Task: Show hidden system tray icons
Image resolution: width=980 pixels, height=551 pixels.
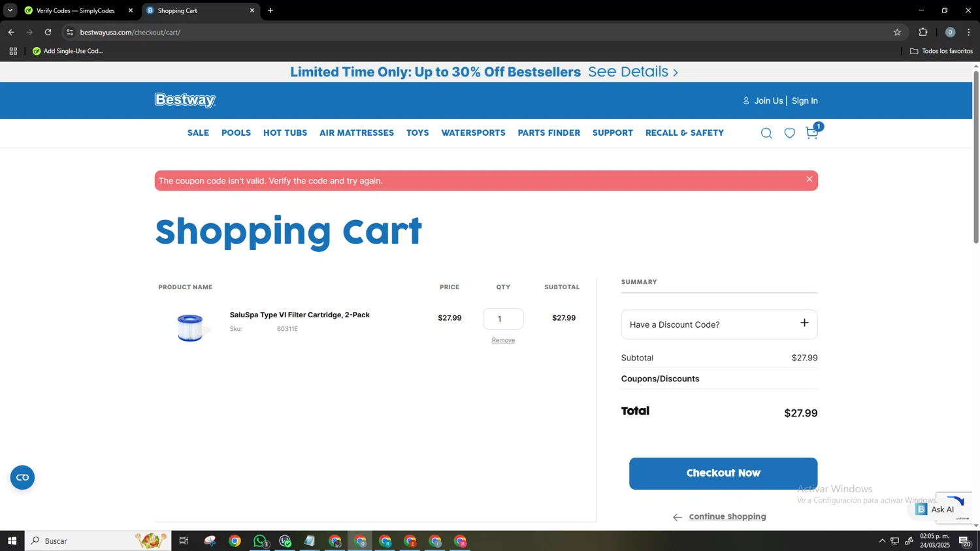Action: point(882,541)
